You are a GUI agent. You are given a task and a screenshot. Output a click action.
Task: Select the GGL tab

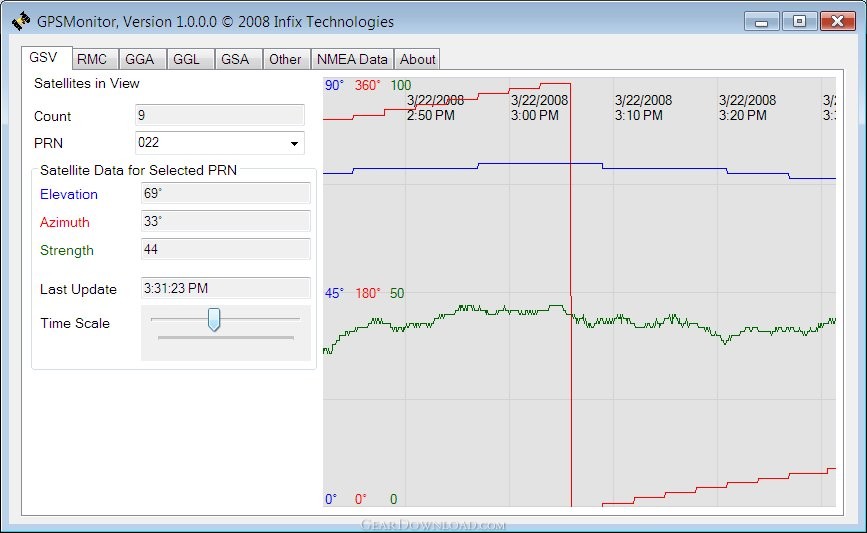pyautogui.click(x=190, y=59)
